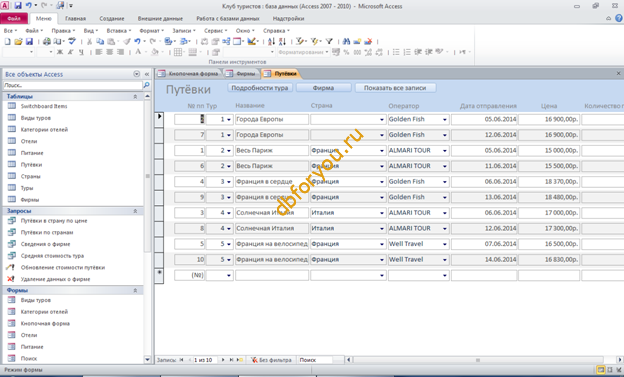This screenshot has width=624, height=377.
Task: Click the Open folder toolbar icon
Action: coord(18,41)
